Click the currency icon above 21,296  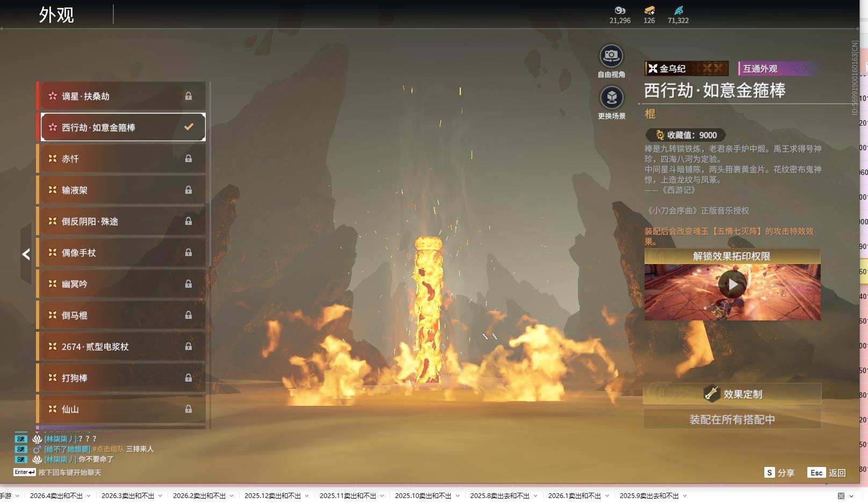click(x=620, y=10)
